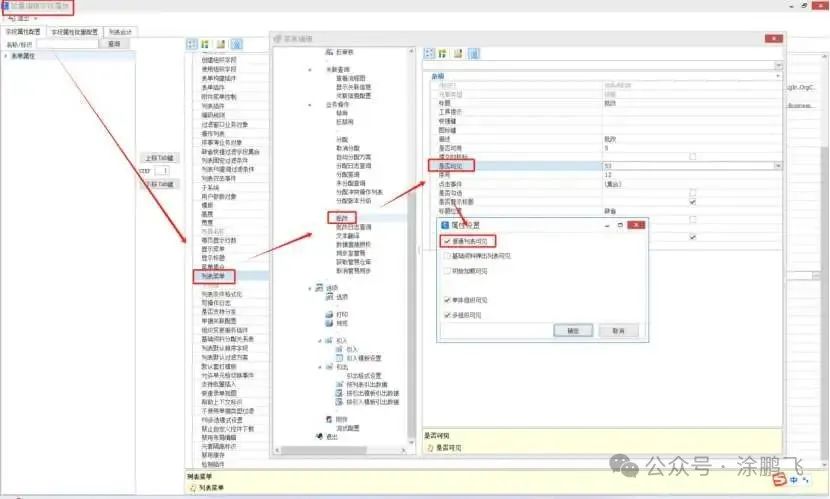Toggle the 是否显示标题 property checkbox
The width and height of the screenshot is (830, 499).
pyautogui.click(x=692, y=202)
